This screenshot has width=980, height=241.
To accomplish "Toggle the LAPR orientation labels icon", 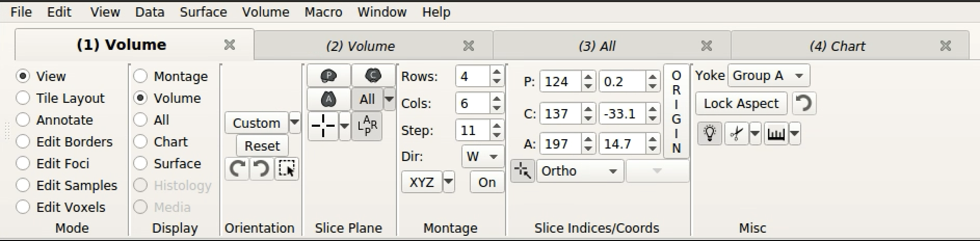I will [367, 126].
